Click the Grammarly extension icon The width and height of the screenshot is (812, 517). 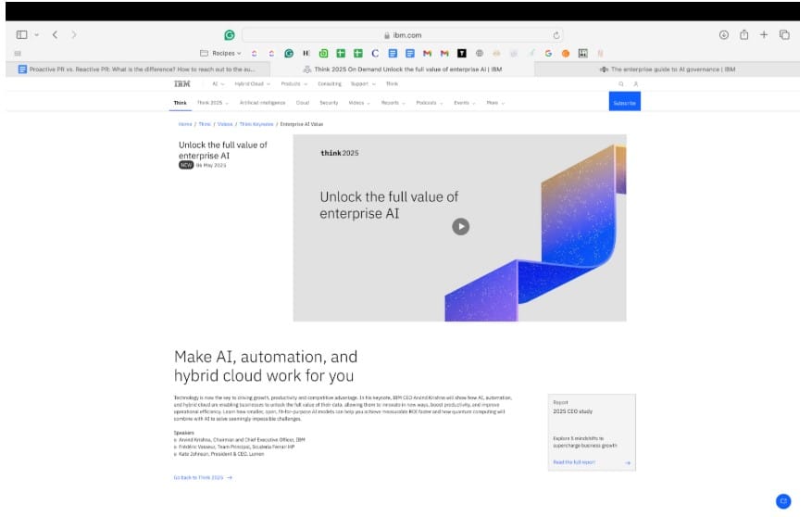point(229,34)
